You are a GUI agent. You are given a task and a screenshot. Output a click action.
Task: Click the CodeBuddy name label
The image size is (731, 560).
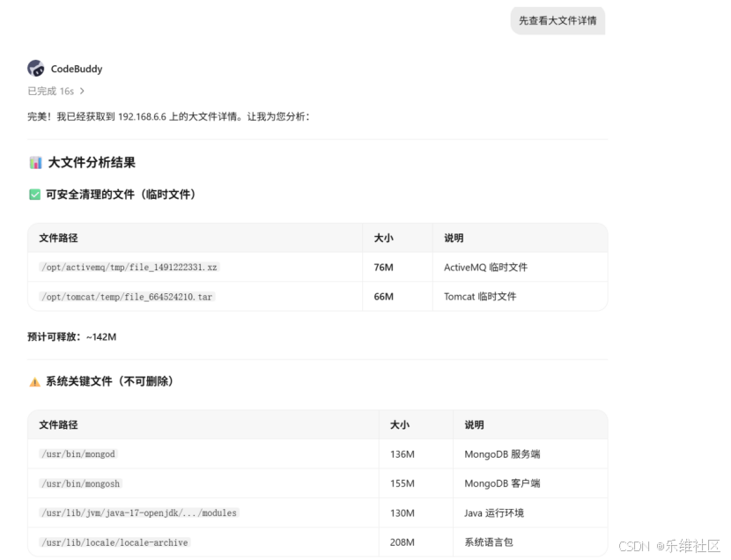[77, 69]
